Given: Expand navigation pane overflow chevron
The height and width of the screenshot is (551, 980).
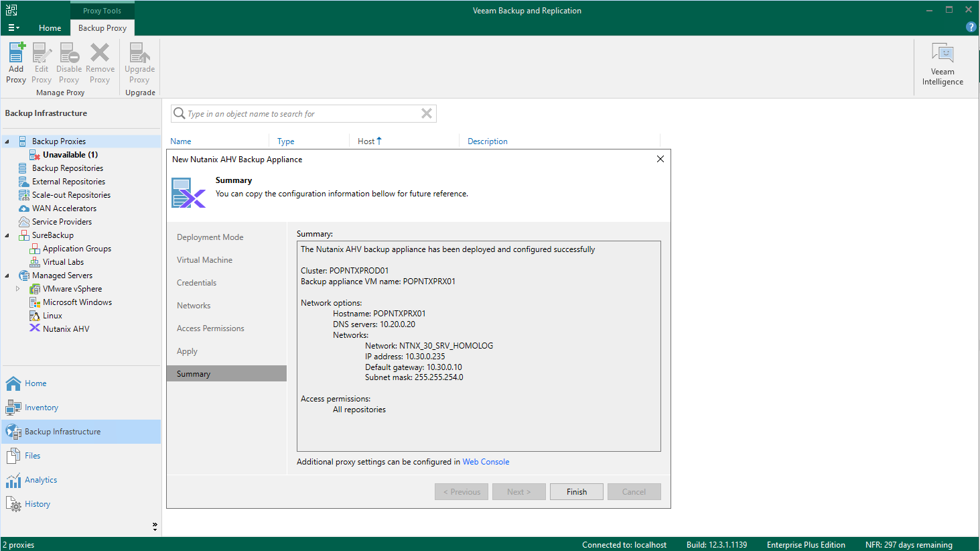Looking at the screenshot, I should pyautogui.click(x=155, y=527).
